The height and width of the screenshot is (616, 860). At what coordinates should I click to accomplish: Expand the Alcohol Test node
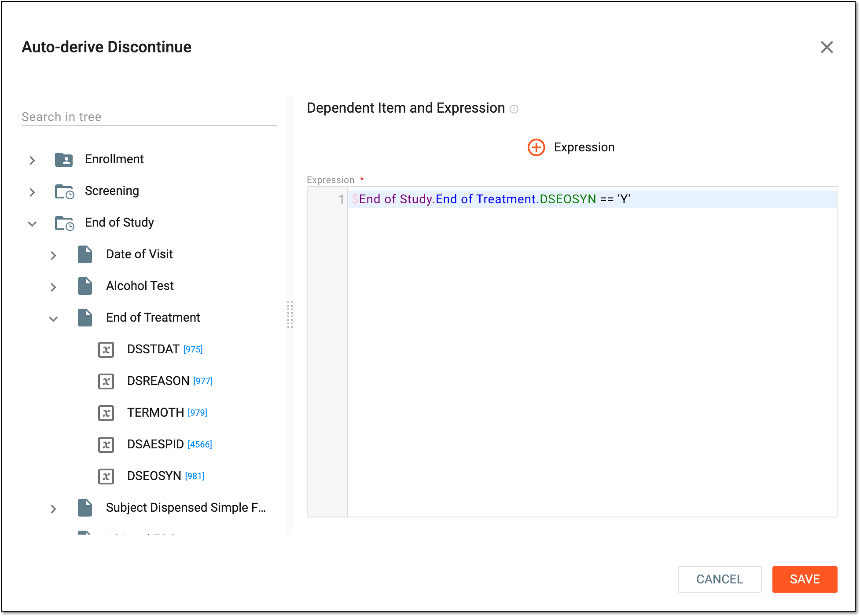pyautogui.click(x=53, y=287)
